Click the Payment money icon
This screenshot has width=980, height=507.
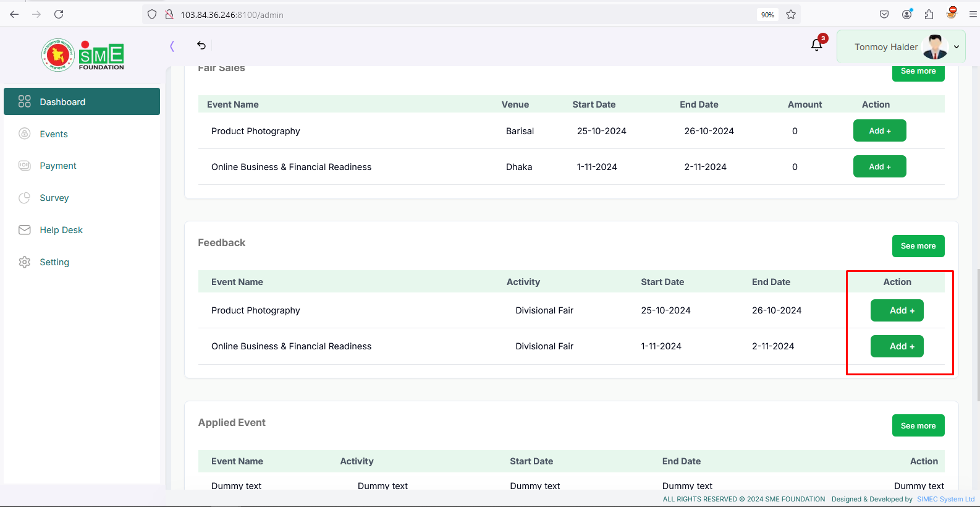tap(25, 166)
